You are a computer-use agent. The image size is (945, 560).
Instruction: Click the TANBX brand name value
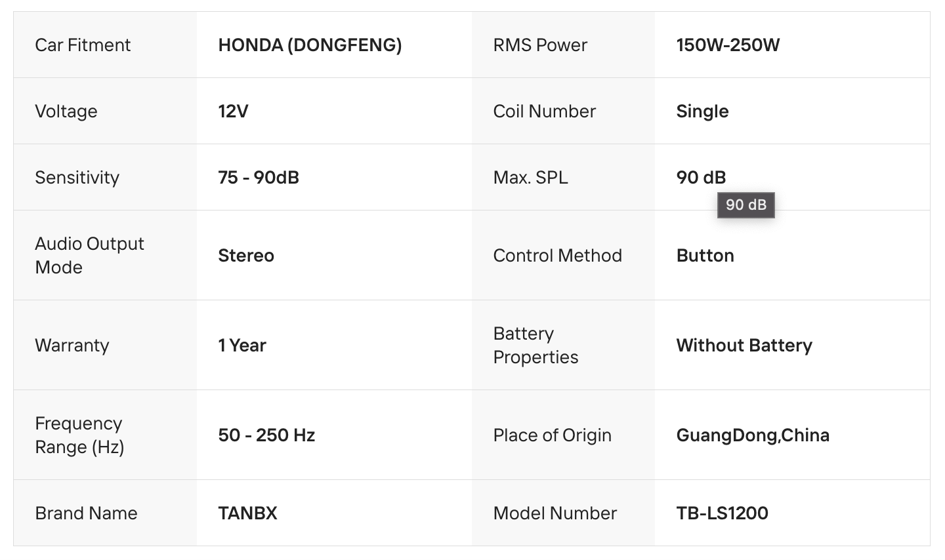click(x=247, y=513)
